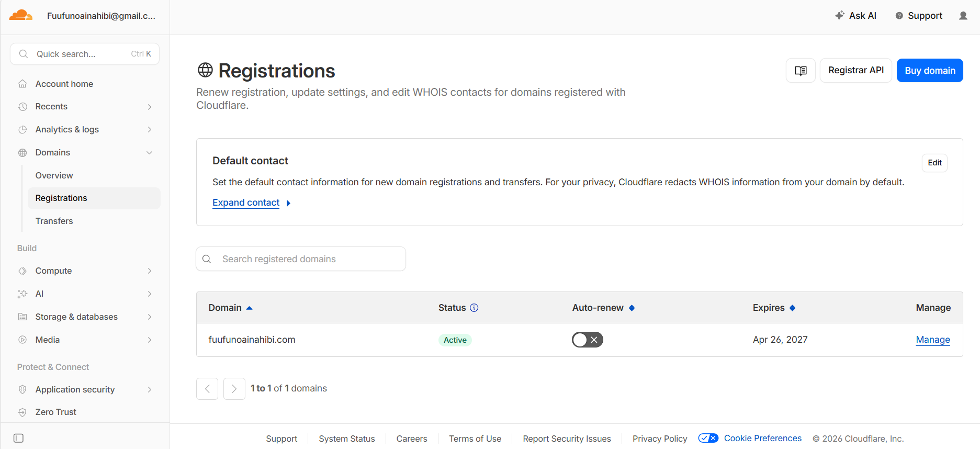Open the footer Support link
The height and width of the screenshot is (449, 980).
click(x=281, y=439)
